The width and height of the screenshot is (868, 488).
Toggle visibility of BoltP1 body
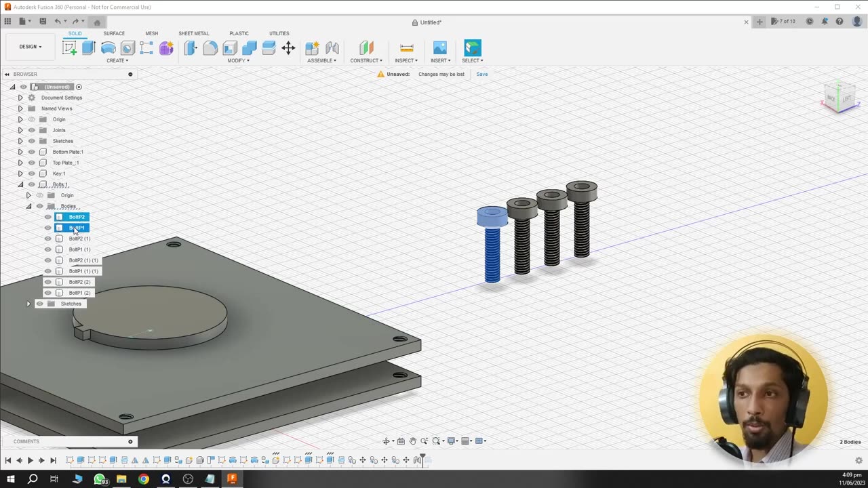coord(48,228)
